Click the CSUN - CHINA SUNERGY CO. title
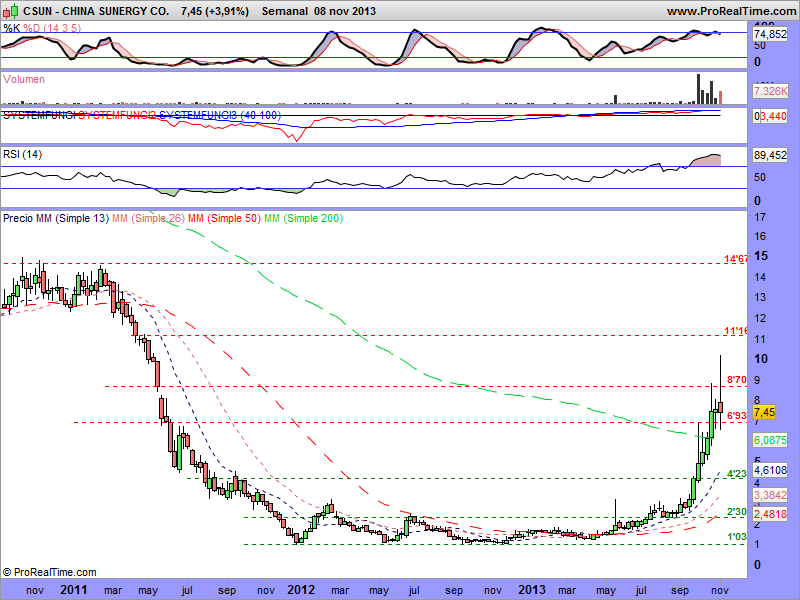800x600 pixels. [x=96, y=11]
